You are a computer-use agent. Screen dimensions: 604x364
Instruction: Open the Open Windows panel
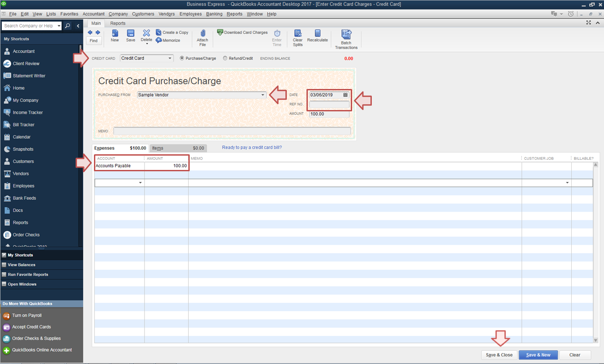point(42,284)
